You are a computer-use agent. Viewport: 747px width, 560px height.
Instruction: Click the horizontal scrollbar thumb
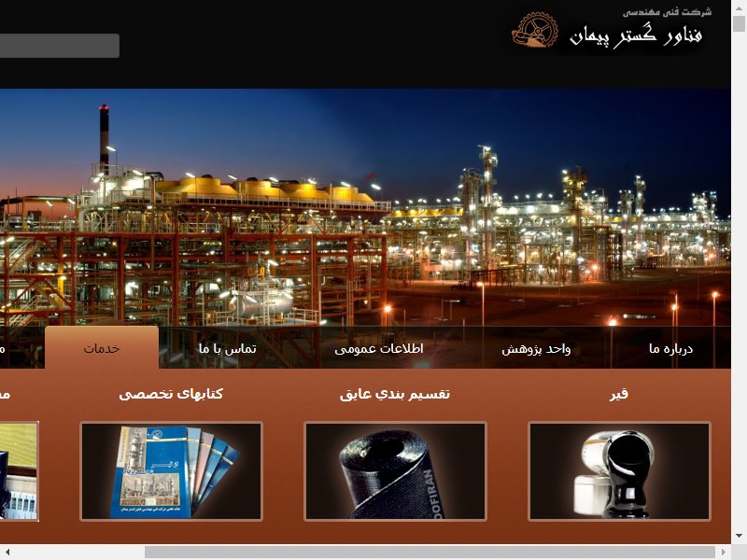tap(430, 553)
